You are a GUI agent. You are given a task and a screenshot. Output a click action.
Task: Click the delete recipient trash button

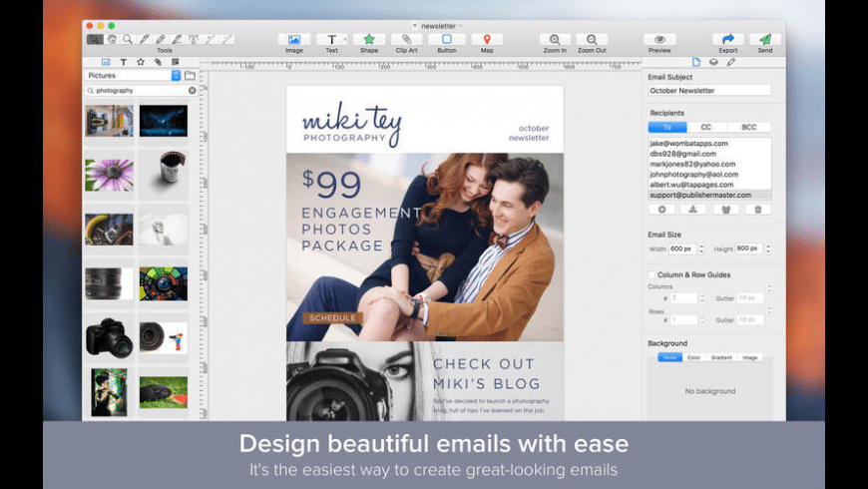pyautogui.click(x=758, y=210)
